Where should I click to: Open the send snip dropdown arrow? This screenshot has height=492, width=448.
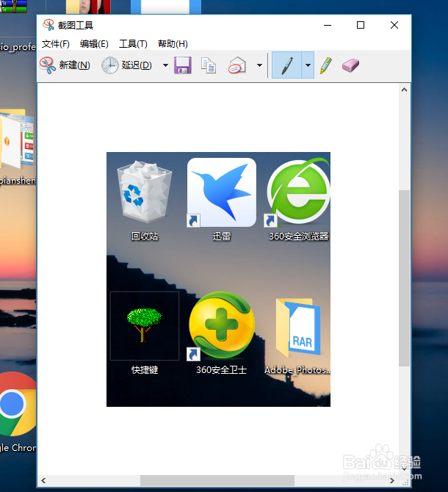(x=259, y=65)
